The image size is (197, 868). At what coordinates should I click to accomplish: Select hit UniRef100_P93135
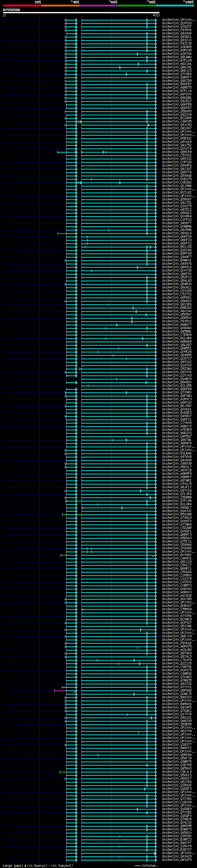(x=177, y=43)
